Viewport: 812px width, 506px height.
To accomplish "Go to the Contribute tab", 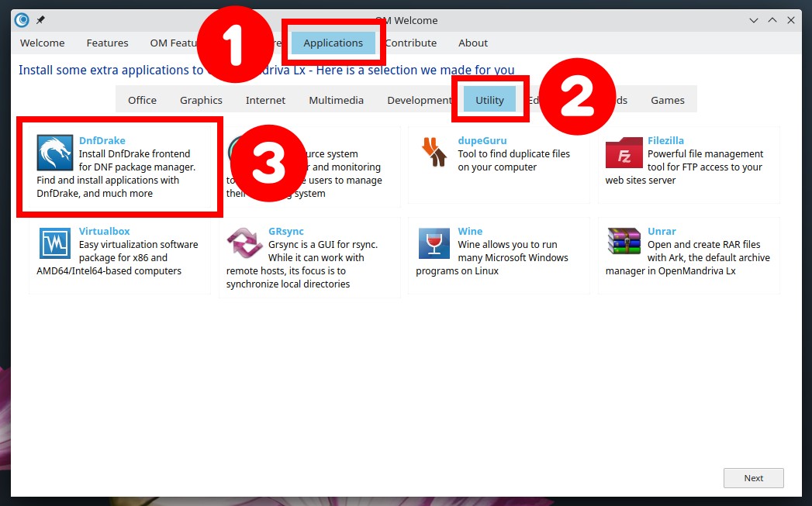I will (411, 43).
